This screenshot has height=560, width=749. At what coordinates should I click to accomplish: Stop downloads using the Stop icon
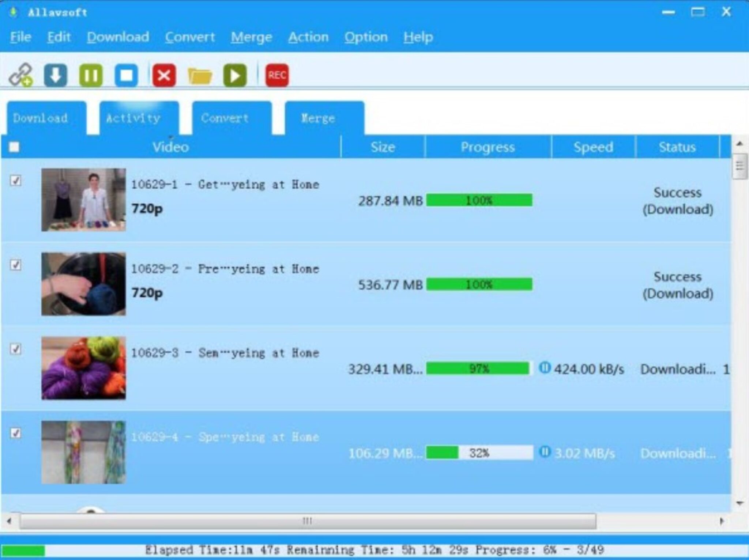tap(125, 75)
